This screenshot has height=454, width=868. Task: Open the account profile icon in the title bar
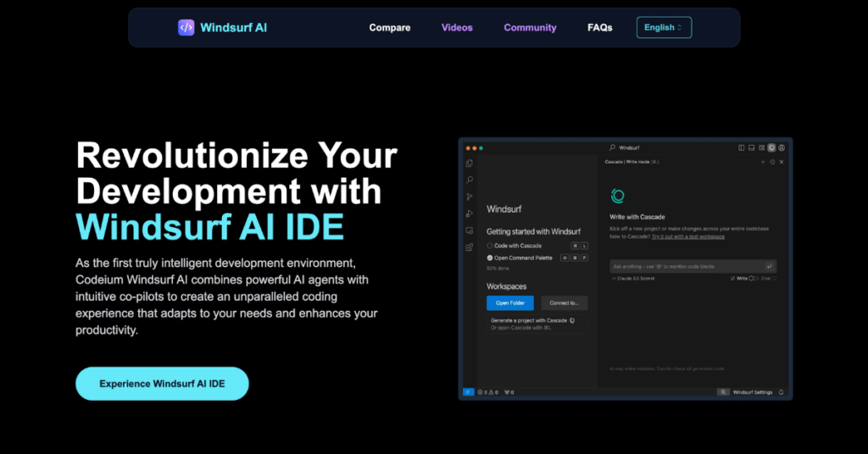pyautogui.click(x=782, y=147)
